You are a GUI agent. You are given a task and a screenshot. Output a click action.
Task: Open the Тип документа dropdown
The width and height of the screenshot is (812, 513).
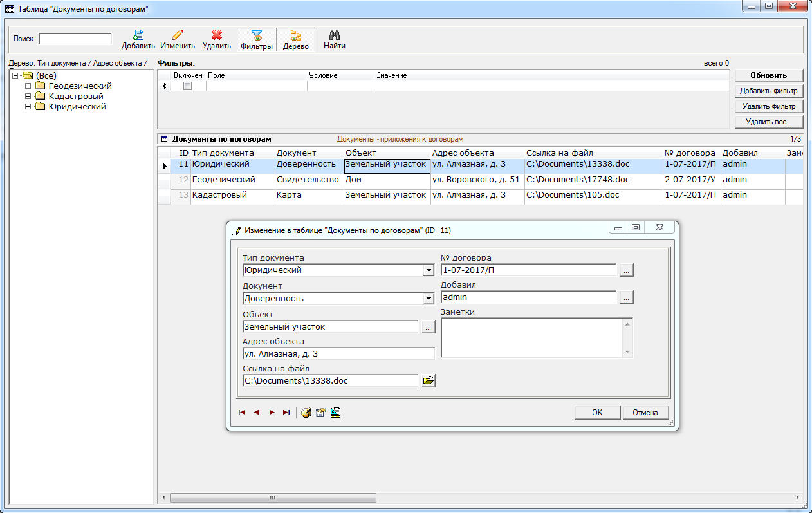(x=429, y=271)
